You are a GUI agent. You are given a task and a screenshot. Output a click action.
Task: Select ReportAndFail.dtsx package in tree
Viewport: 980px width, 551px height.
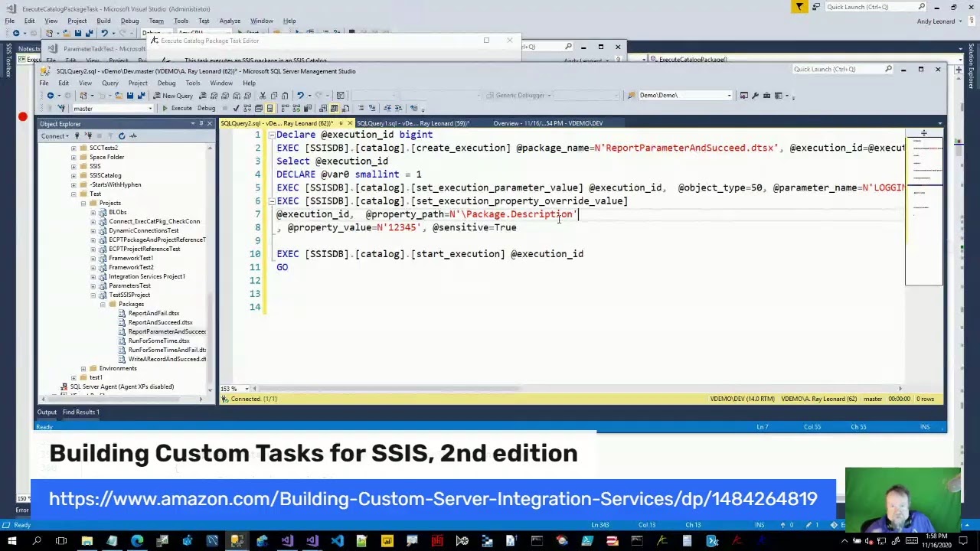pyautogui.click(x=153, y=313)
